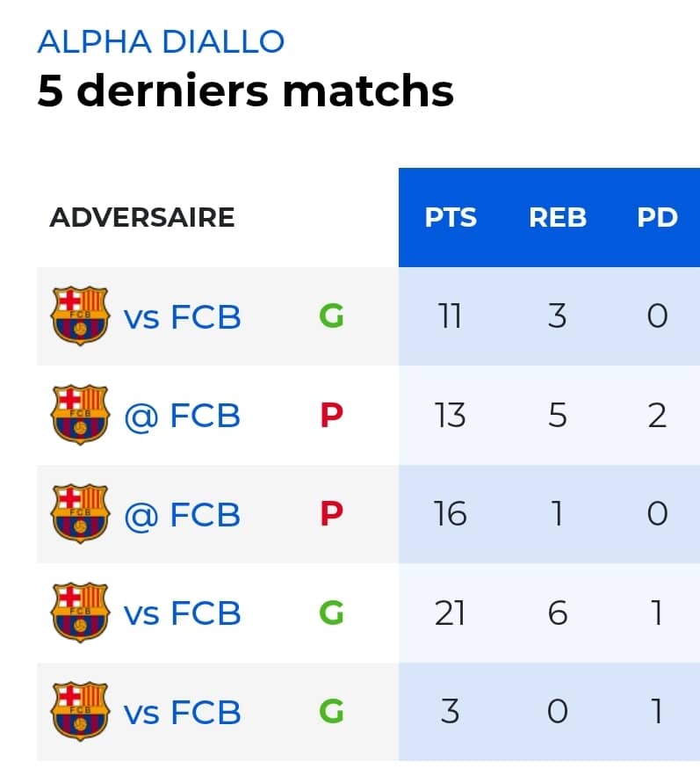Open the 'vs FCB' match with 3 points
Screen dimensions: 700x776
[182, 713]
